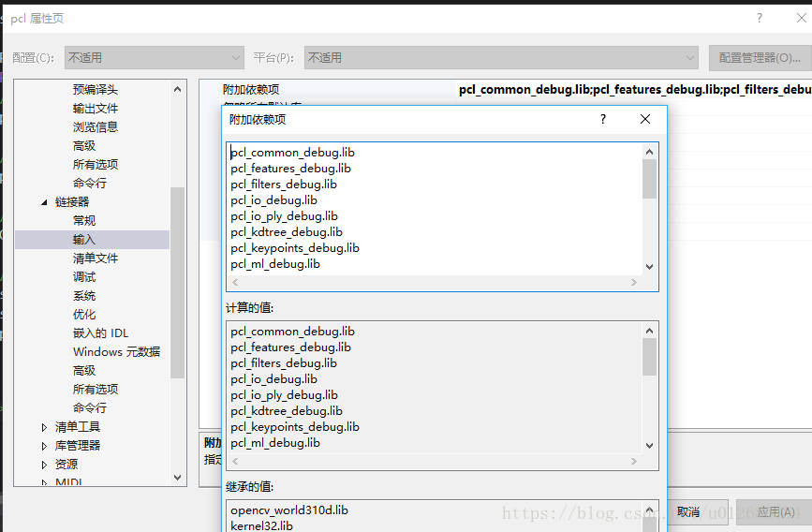Click pcl_keypoints_debug.lib in the edit box

(295, 248)
